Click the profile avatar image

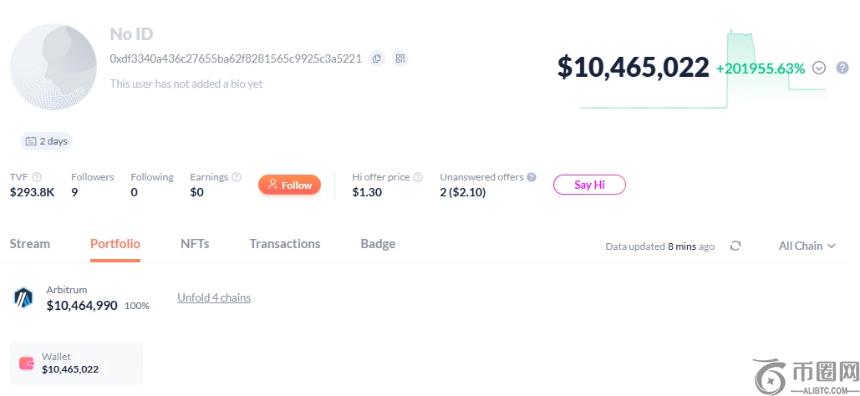point(54,67)
